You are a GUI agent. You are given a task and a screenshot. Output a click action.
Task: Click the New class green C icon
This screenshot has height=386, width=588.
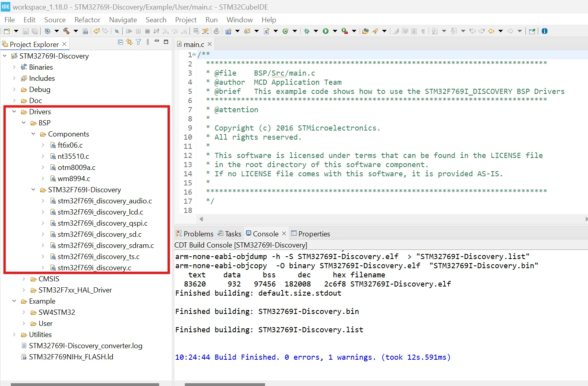(x=285, y=31)
